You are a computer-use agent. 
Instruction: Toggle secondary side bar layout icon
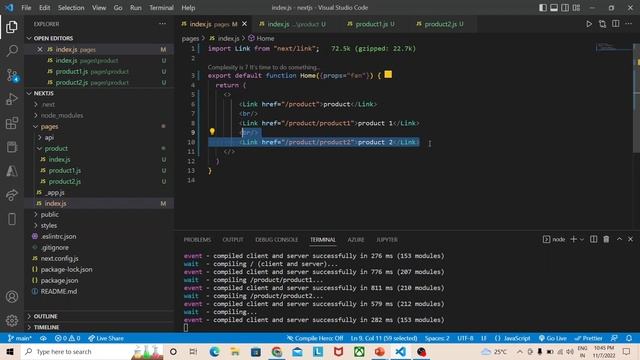click(x=565, y=8)
